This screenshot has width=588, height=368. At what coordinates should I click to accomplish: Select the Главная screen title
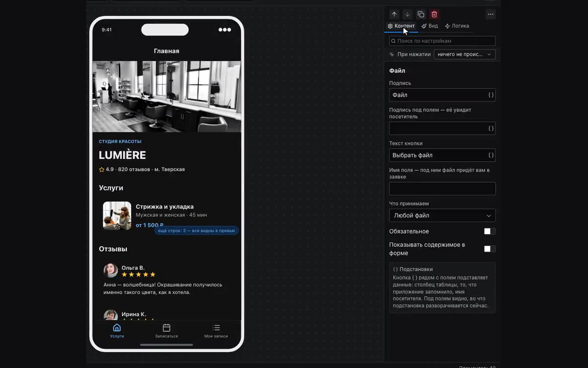167,51
